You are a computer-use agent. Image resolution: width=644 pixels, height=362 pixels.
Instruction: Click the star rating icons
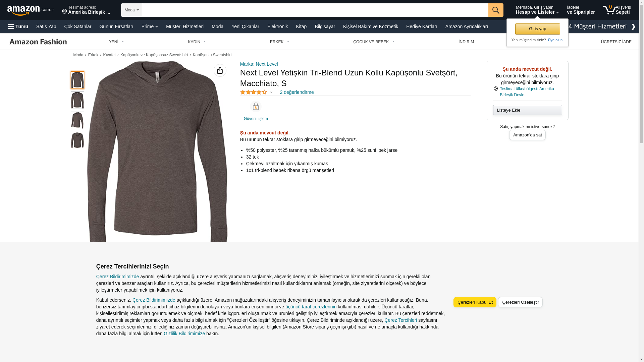(x=254, y=92)
